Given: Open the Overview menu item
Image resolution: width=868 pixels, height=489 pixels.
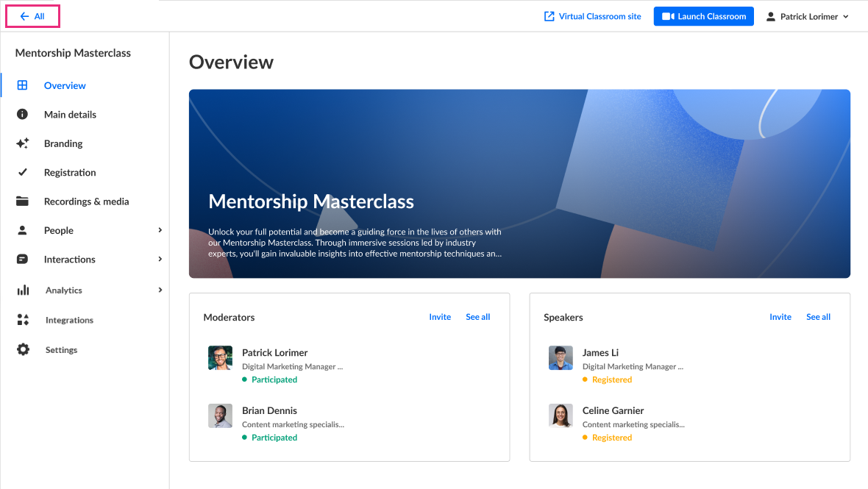Looking at the screenshot, I should tap(65, 85).
